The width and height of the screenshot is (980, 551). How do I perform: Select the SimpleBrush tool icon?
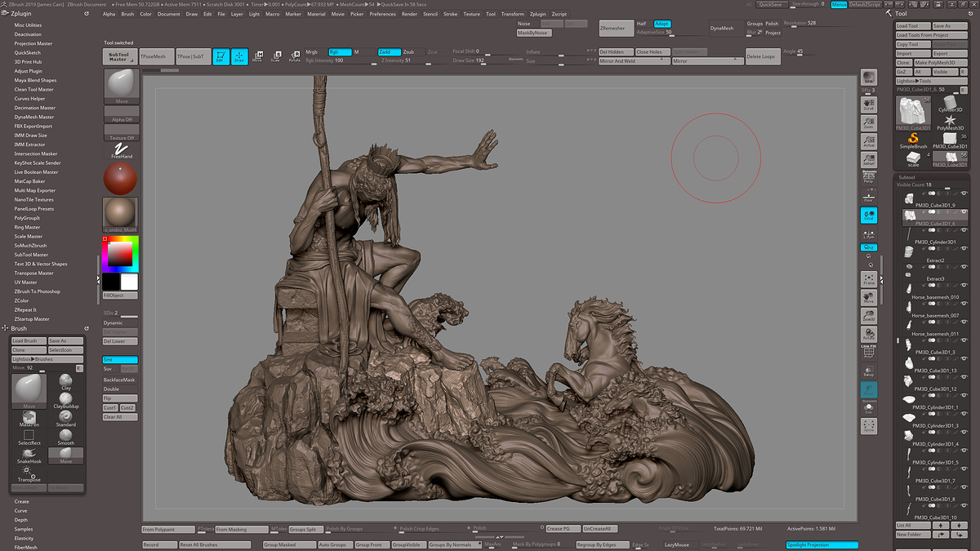click(x=913, y=140)
